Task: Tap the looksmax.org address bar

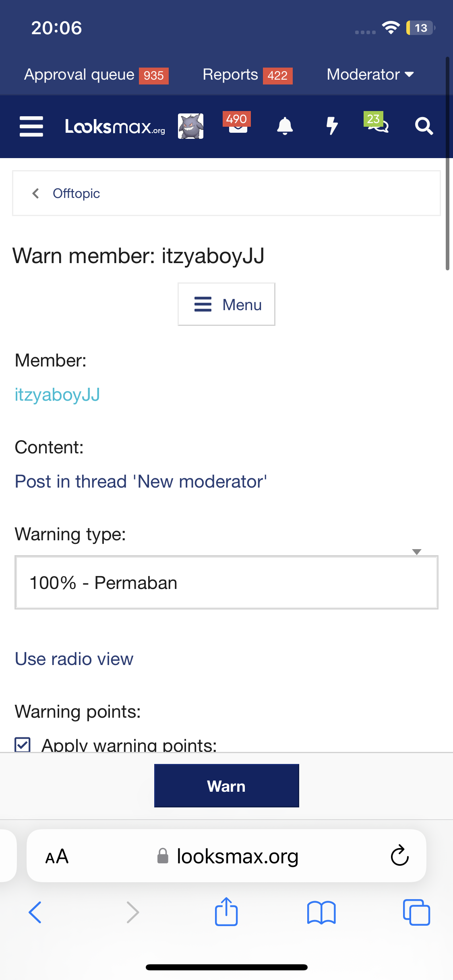Action: [x=228, y=856]
